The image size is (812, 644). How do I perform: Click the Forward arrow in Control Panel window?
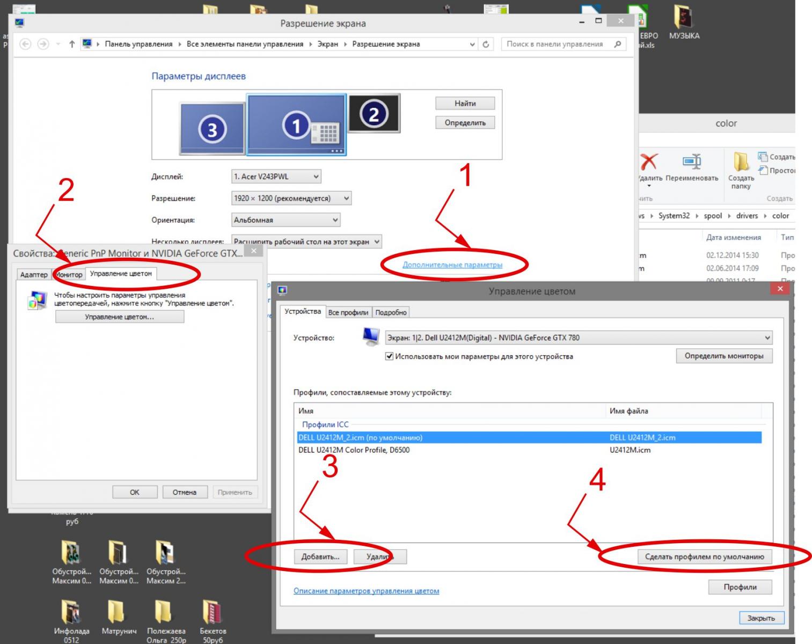(x=43, y=44)
